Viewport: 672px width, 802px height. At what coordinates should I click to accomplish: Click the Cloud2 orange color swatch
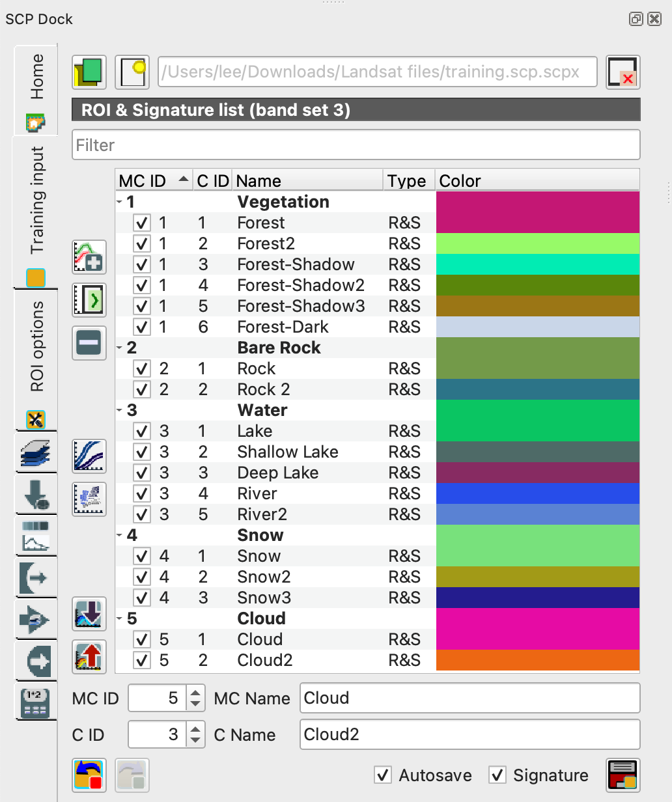538,660
